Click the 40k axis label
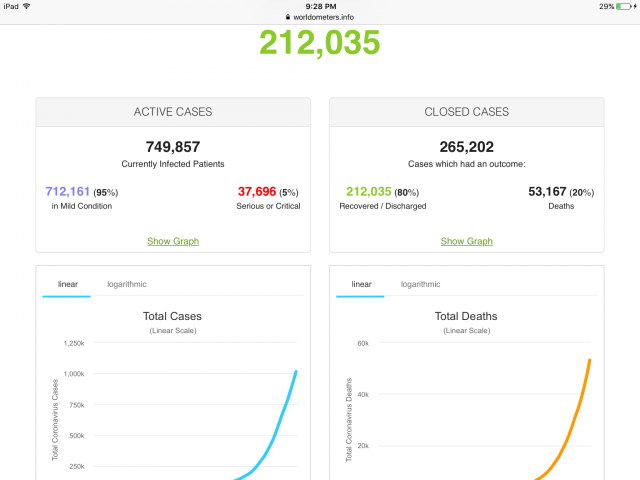This screenshot has height=480, width=640. 363,395
